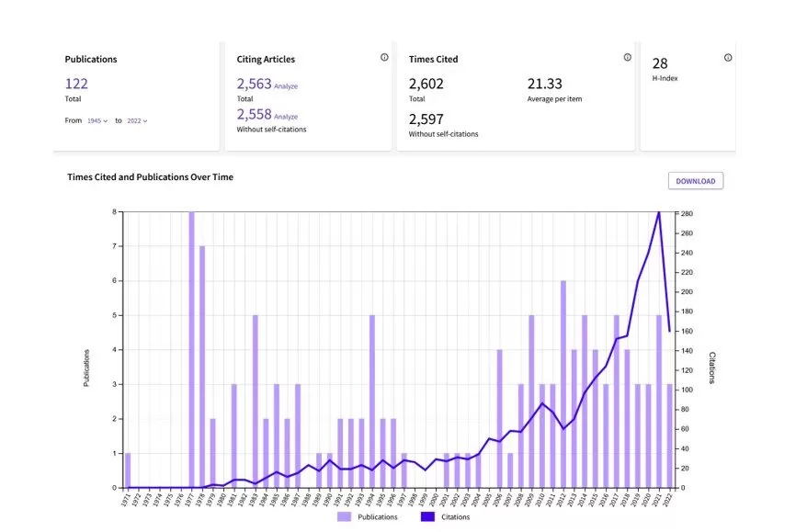The width and height of the screenshot is (807, 532).
Task: Click the Citing Articles info icon
Action: tap(384, 57)
